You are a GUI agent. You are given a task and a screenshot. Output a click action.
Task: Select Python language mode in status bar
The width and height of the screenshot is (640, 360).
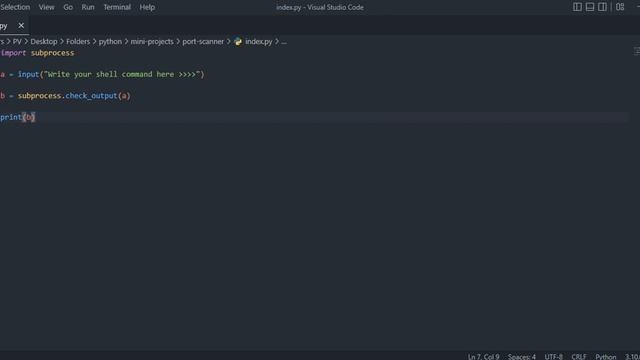tap(605, 357)
